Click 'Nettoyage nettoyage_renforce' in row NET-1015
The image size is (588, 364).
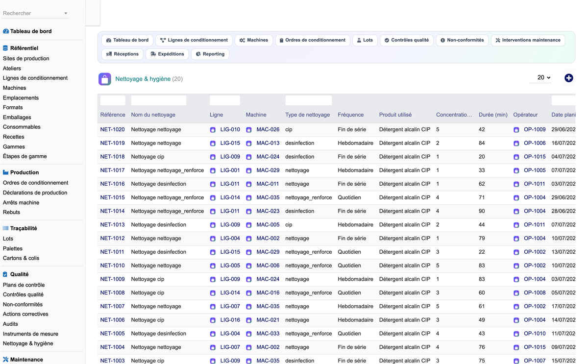coord(168,198)
